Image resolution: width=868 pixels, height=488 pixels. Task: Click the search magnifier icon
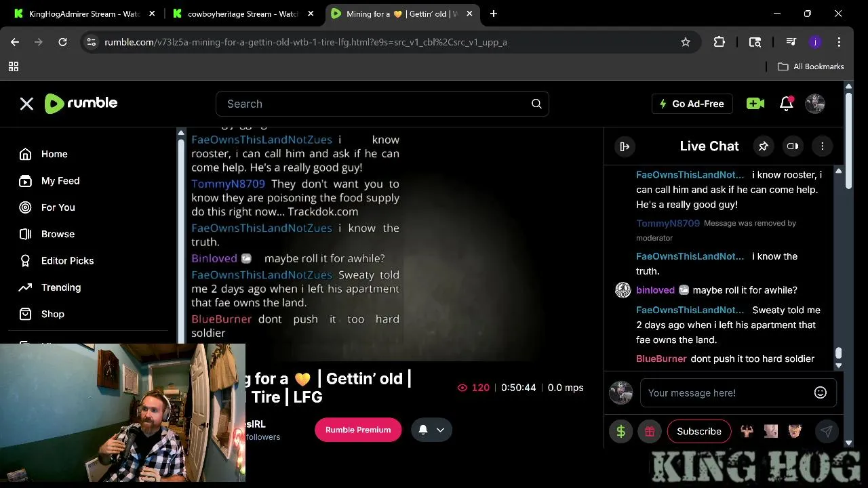pos(536,104)
